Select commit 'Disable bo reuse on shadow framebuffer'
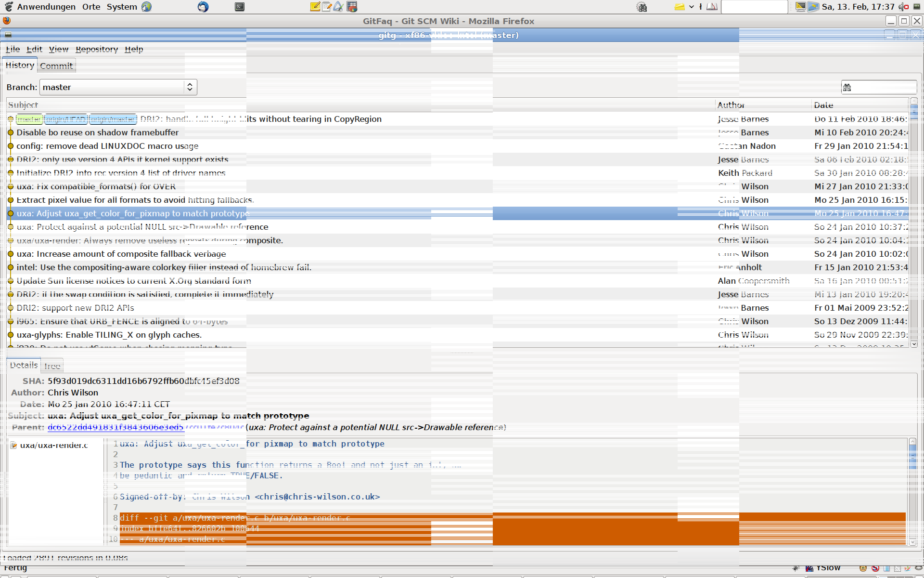The height and width of the screenshot is (578, 924). 97,132
